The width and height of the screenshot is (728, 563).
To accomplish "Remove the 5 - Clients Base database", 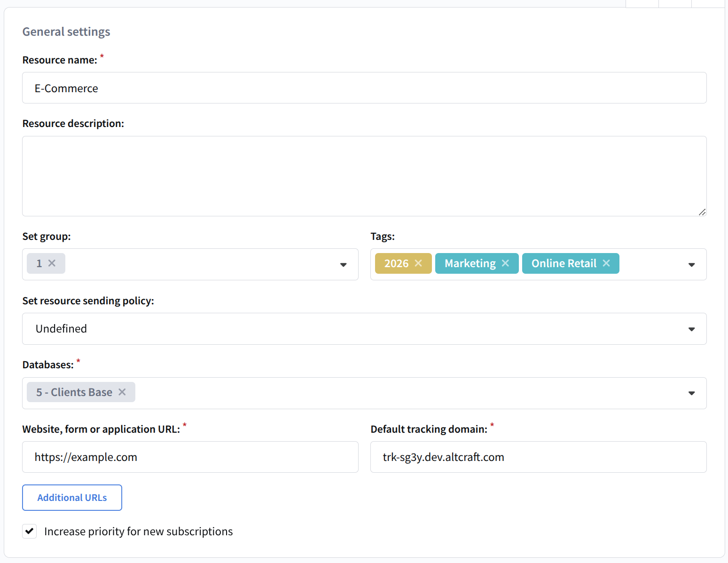I will click(122, 392).
